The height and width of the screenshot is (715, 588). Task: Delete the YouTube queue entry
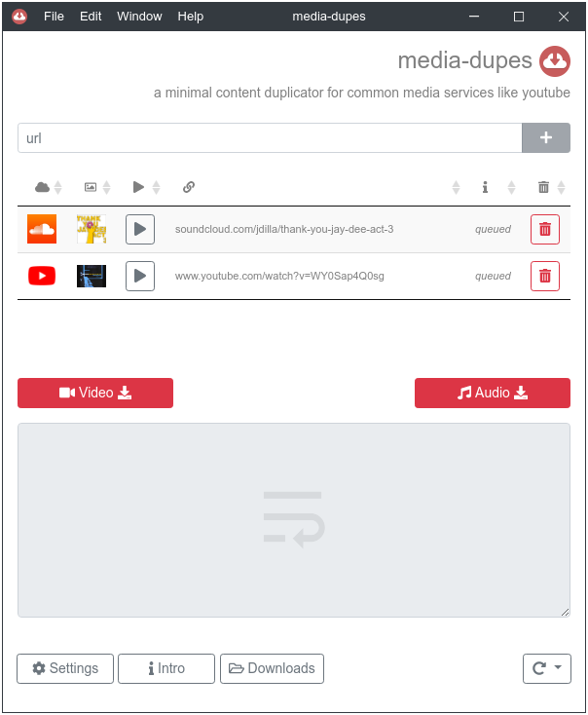pyautogui.click(x=545, y=276)
